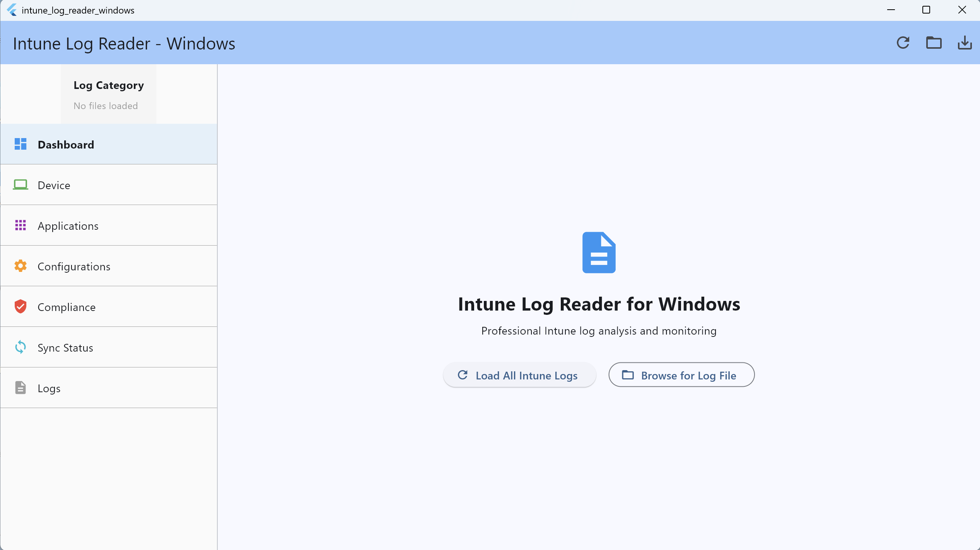Click Browse for Log File button
This screenshot has height=550, width=980.
[x=681, y=375]
